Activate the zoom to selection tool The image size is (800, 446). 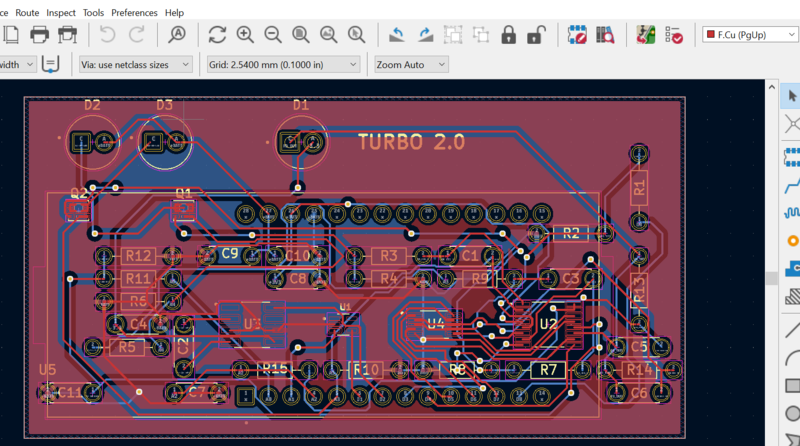tap(356, 35)
